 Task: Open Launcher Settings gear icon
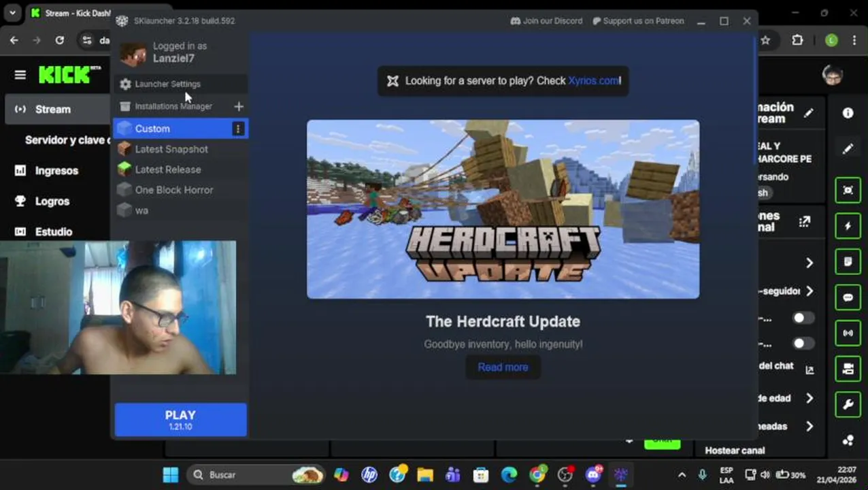(x=125, y=84)
